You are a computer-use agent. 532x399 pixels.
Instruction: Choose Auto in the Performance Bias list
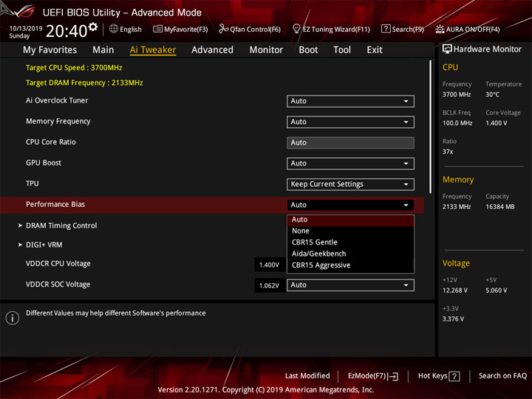click(350, 219)
